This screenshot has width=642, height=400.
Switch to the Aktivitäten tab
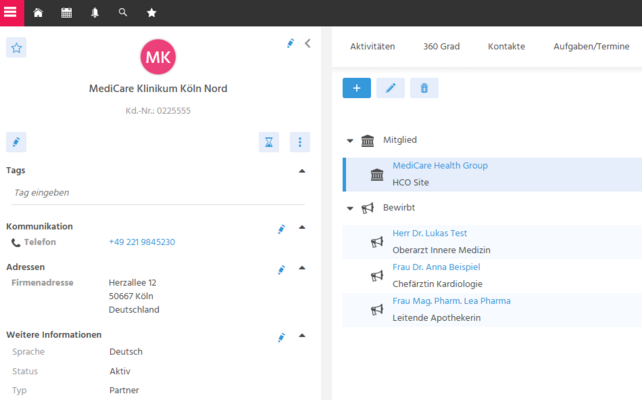(372, 47)
